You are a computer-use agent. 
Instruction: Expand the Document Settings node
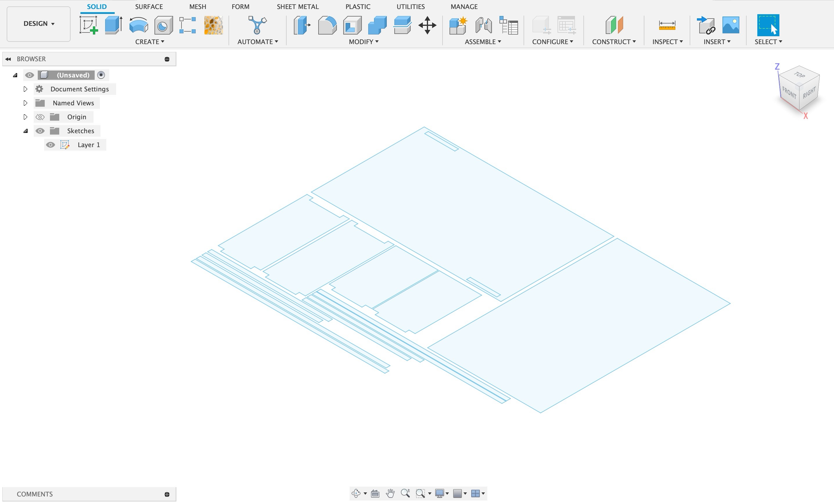click(25, 89)
